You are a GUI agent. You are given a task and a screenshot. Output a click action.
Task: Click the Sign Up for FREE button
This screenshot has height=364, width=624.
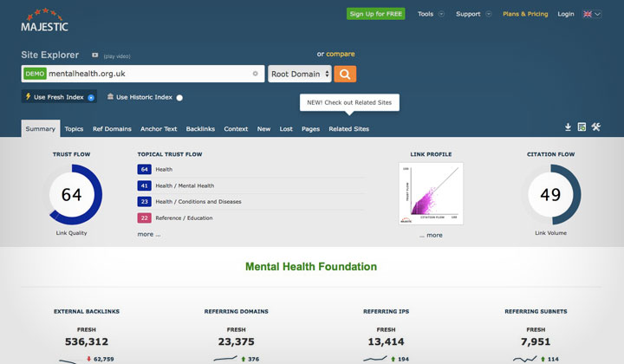point(376,14)
